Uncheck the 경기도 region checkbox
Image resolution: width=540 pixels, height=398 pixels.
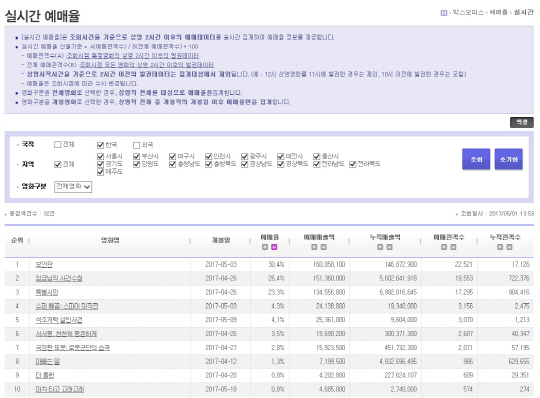[100, 164]
